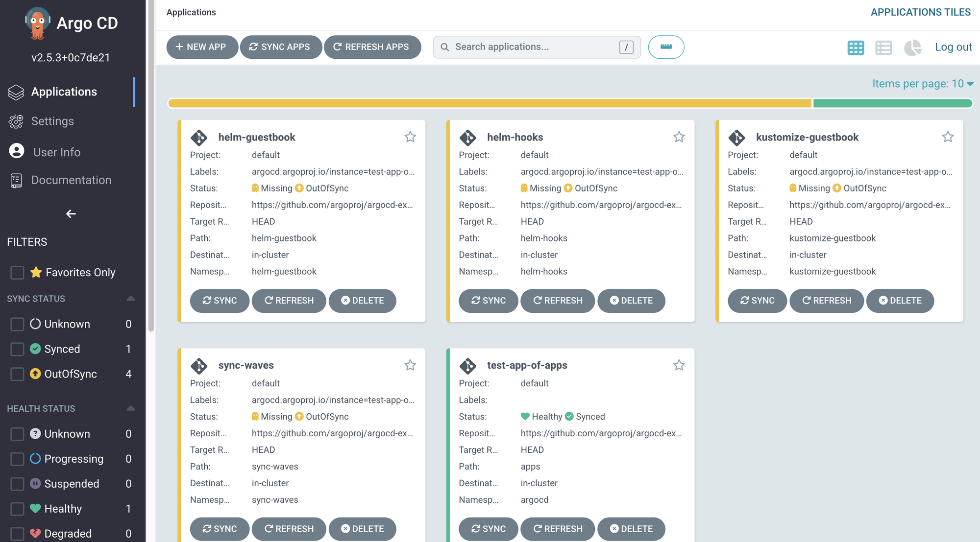This screenshot has height=542, width=980.
Task: Open Items per page dropdown
Action: point(922,84)
